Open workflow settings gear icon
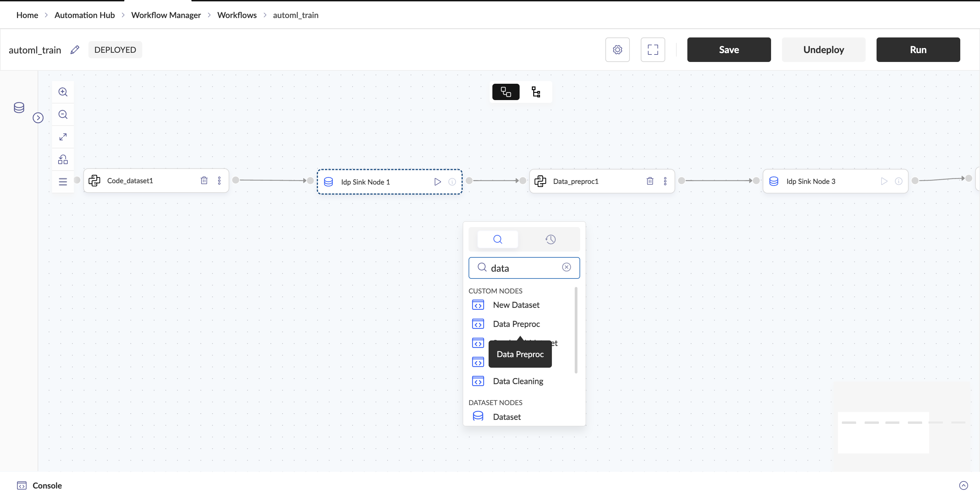 [617, 50]
